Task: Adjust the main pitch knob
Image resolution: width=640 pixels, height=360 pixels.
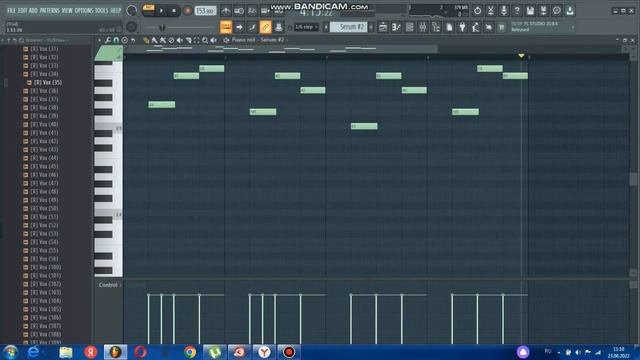Action: (x=131, y=27)
